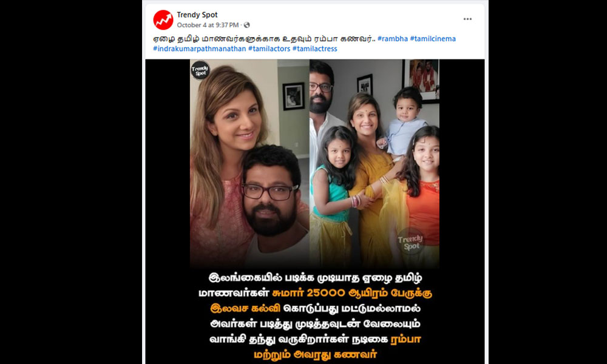Click Trendy Spot watermark logo at image top-left
Screen dimensions: 607x364
200,70
